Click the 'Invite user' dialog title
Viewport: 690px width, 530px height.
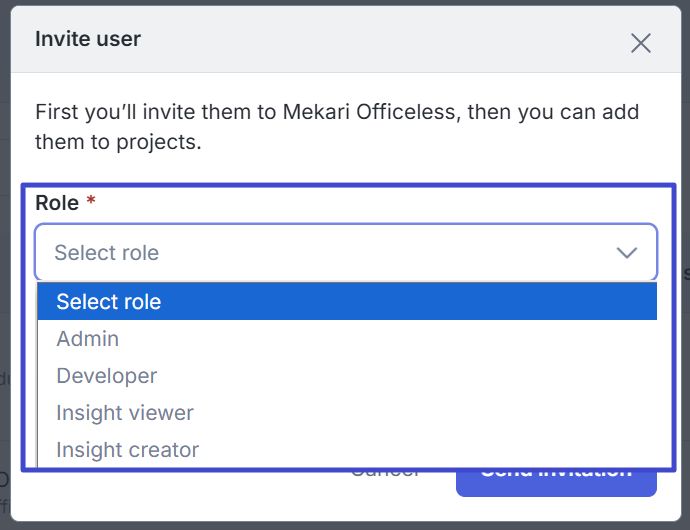[88, 40]
